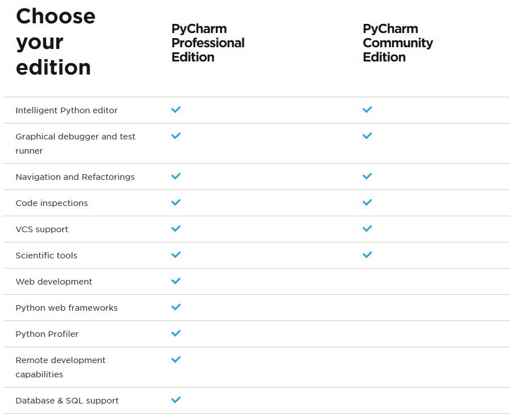
Task: Click the Database & SQL support label
Action: (x=67, y=401)
